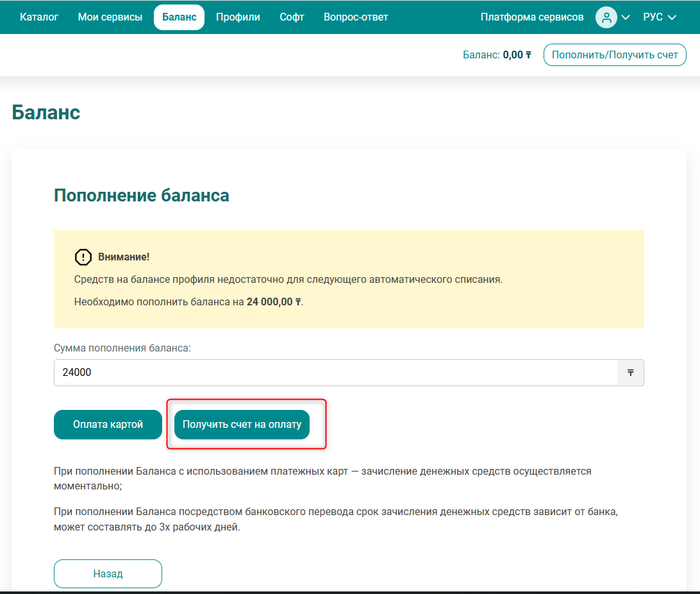The image size is (700, 594).
Task: Click the Баланс: 0,00 ₸ indicator in header
Action: pyautogui.click(x=497, y=55)
